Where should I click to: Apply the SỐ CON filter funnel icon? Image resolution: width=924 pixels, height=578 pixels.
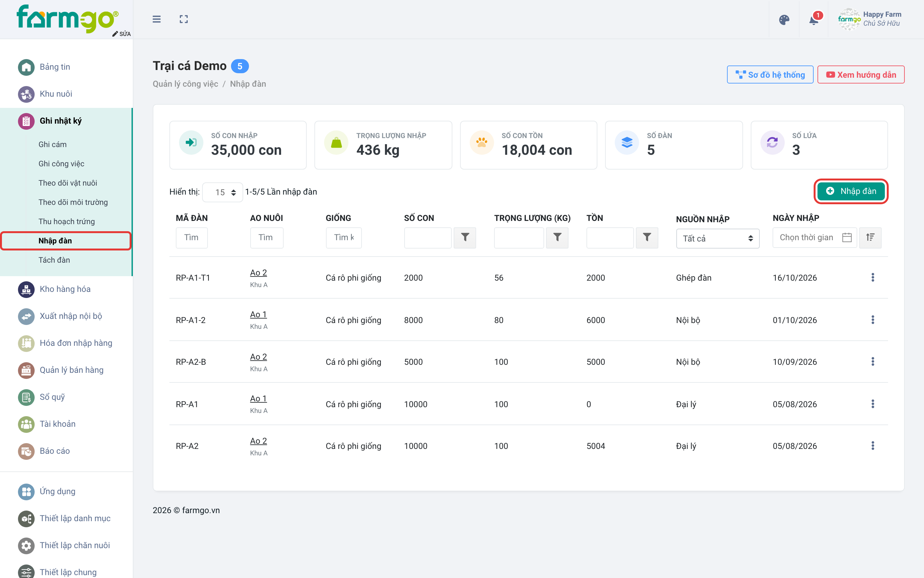(x=465, y=237)
